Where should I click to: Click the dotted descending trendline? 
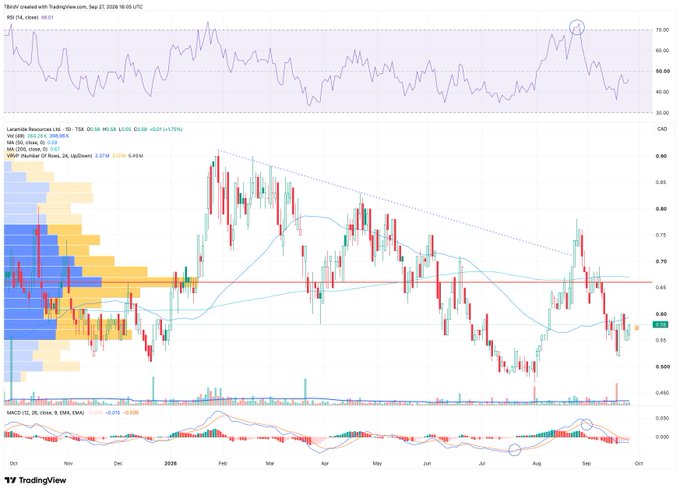coord(395,203)
